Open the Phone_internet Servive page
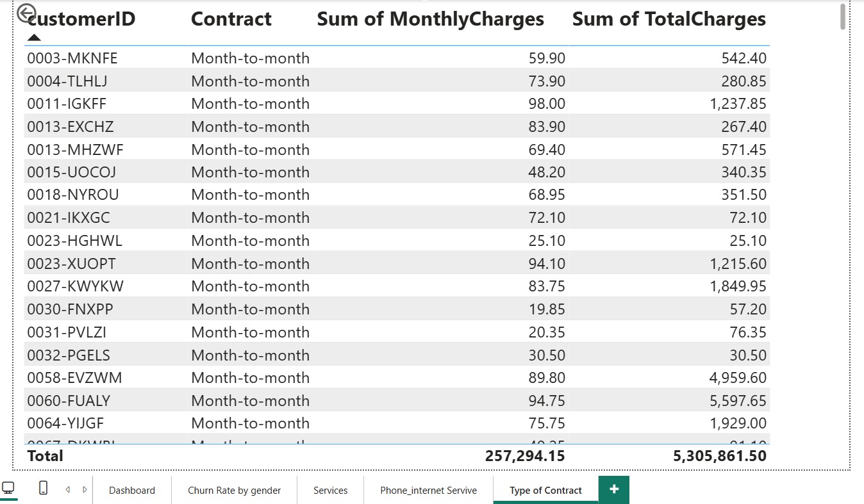The height and width of the screenshot is (504, 864). [x=428, y=490]
